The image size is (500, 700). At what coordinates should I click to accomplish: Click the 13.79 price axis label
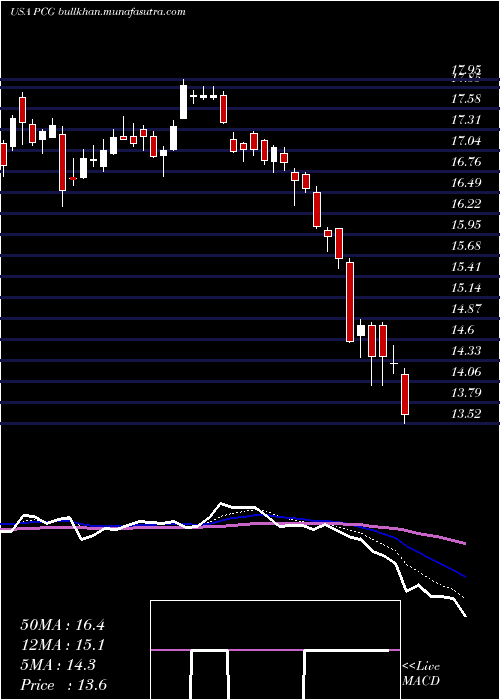tap(466, 392)
